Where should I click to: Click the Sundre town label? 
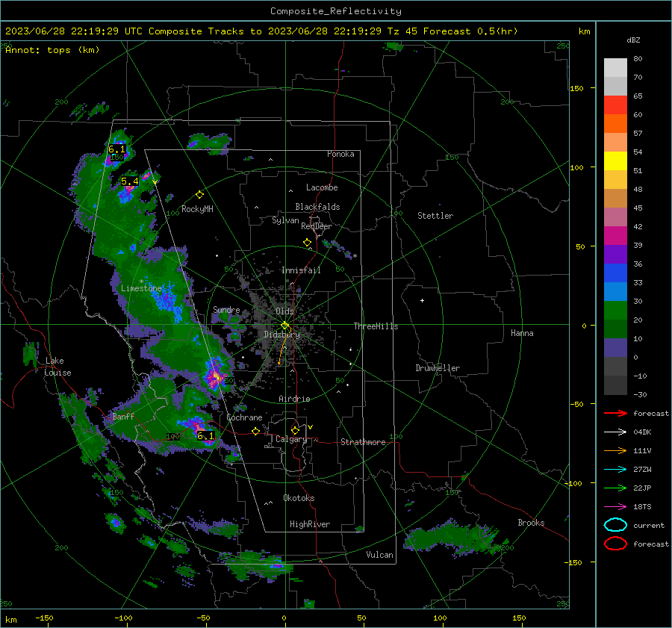point(226,309)
